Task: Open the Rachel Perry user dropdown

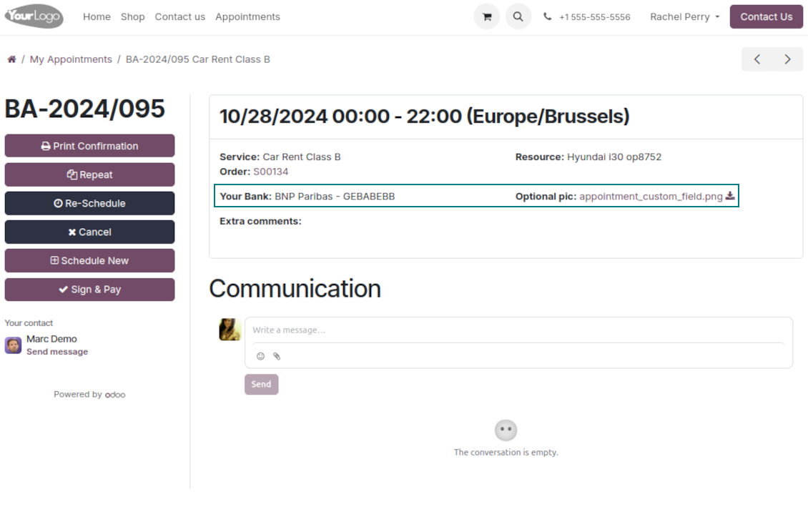Action: click(x=684, y=17)
